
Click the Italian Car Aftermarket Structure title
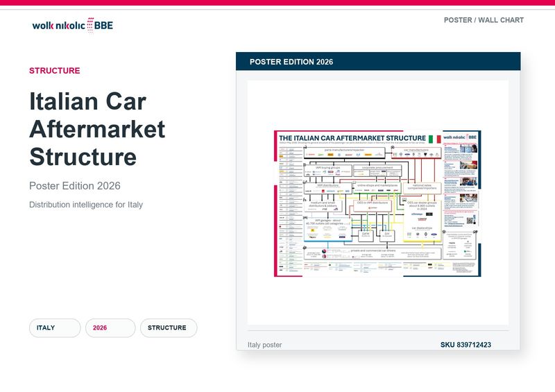tap(97, 129)
